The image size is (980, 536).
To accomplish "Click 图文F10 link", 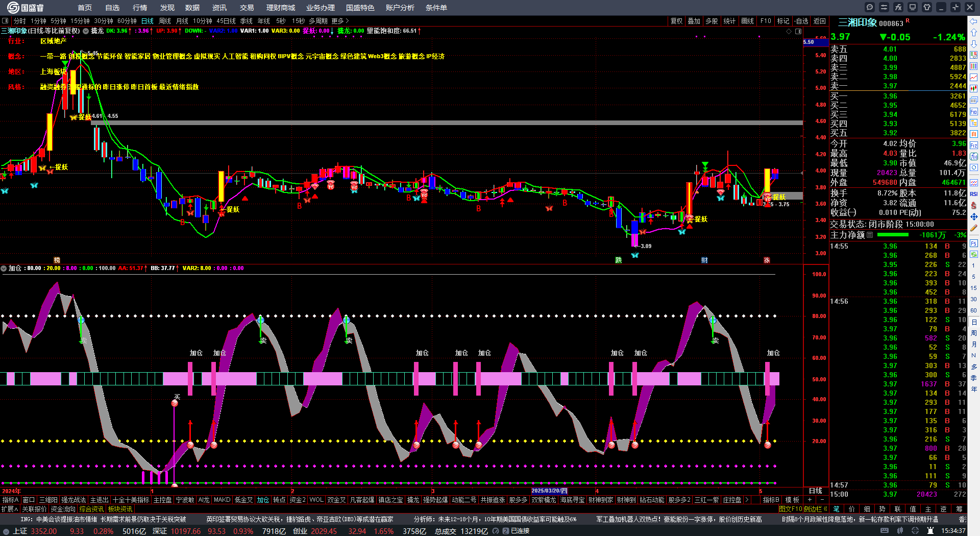I will [x=791, y=509].
